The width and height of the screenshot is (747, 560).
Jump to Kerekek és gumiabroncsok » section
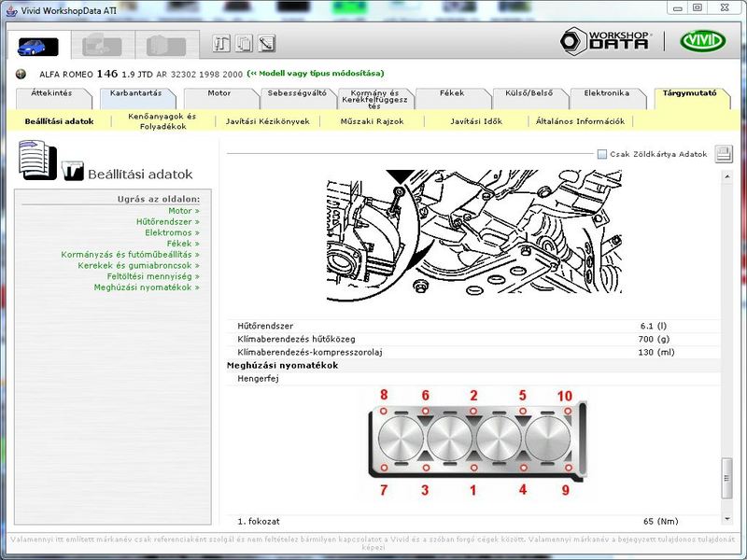point(138,266)
